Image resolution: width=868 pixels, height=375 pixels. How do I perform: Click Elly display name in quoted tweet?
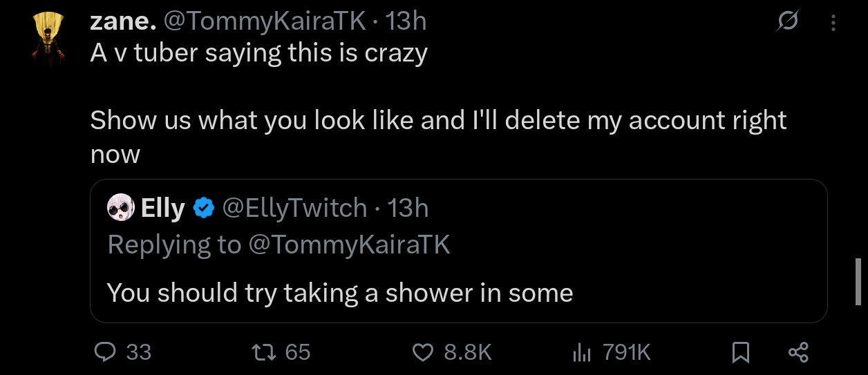pos(163,208)
